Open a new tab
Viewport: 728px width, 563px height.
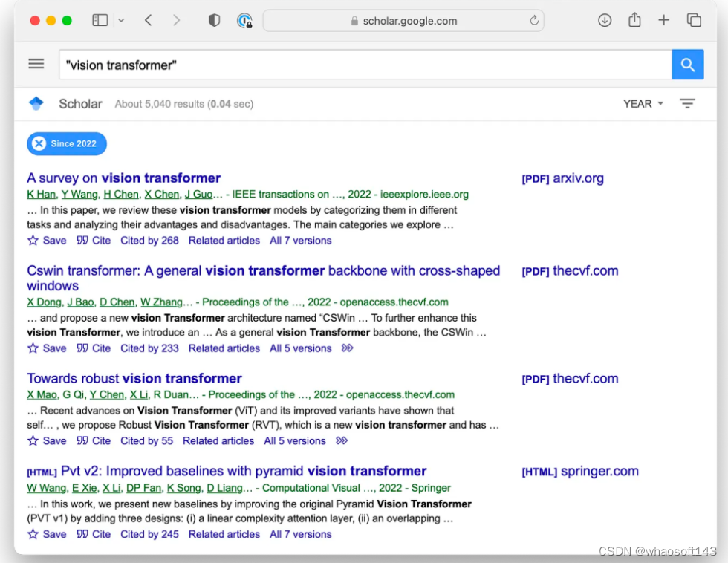[x=664, y=20]
